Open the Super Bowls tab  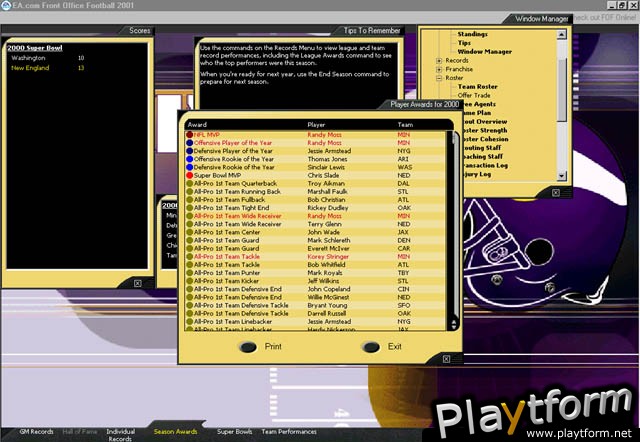[x=234, y=431]
